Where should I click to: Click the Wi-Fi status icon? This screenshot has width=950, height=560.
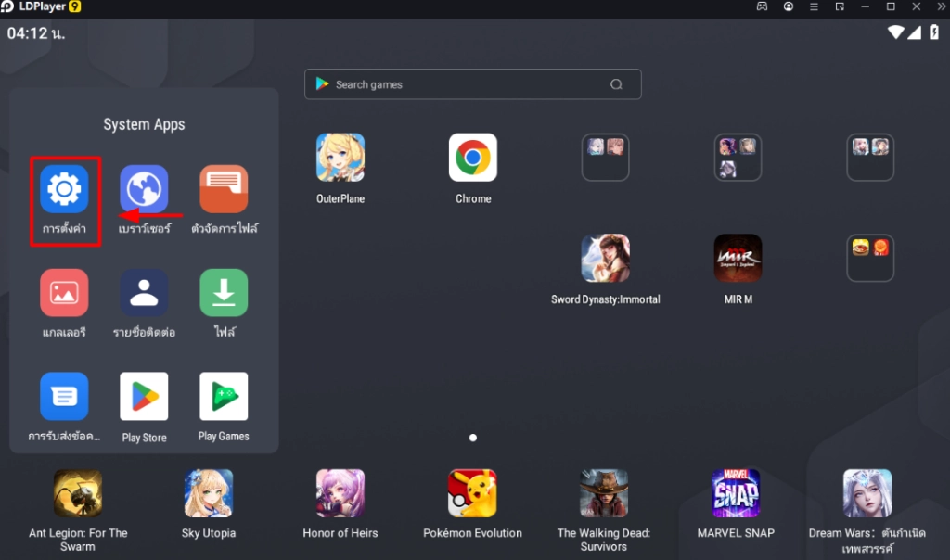click(895, 32)
